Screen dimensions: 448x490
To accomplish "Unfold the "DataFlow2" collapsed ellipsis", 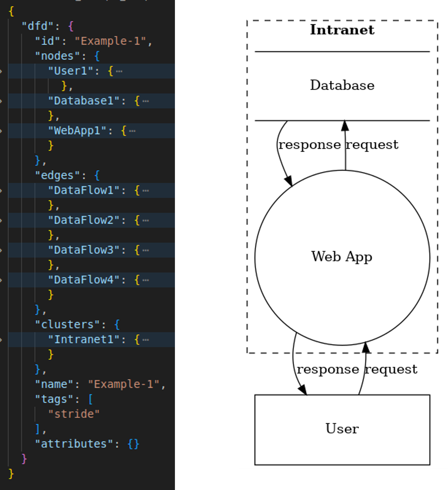I will (146, 220).
